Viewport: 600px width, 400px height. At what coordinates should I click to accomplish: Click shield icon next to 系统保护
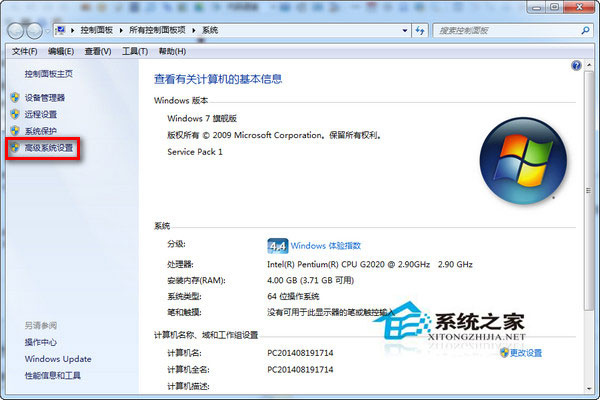[x=15, y=131]
